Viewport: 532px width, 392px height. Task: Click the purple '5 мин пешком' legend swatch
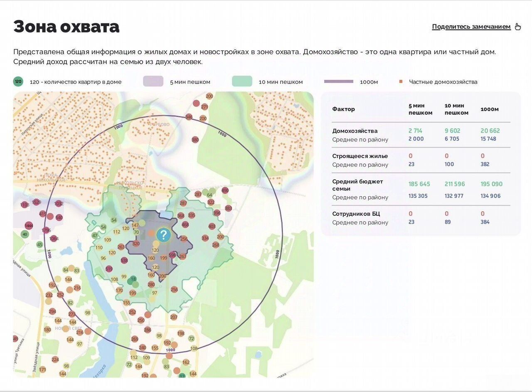pos(153,81)
